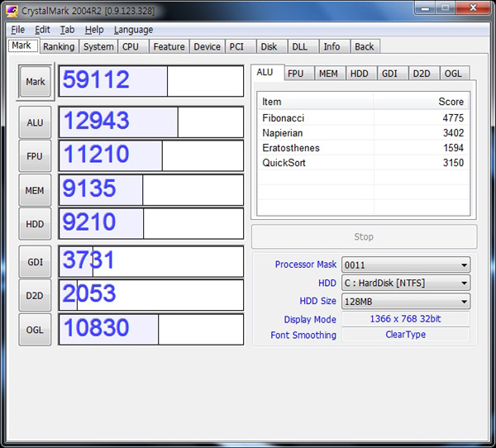Run the ALU benchmark button
The width and height of the screenshot is (496, 448).
(x=35, y=122)
